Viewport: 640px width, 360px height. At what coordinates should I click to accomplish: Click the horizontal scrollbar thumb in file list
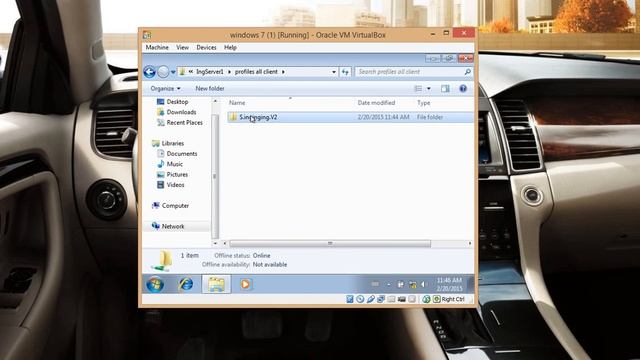click(330, 243)
